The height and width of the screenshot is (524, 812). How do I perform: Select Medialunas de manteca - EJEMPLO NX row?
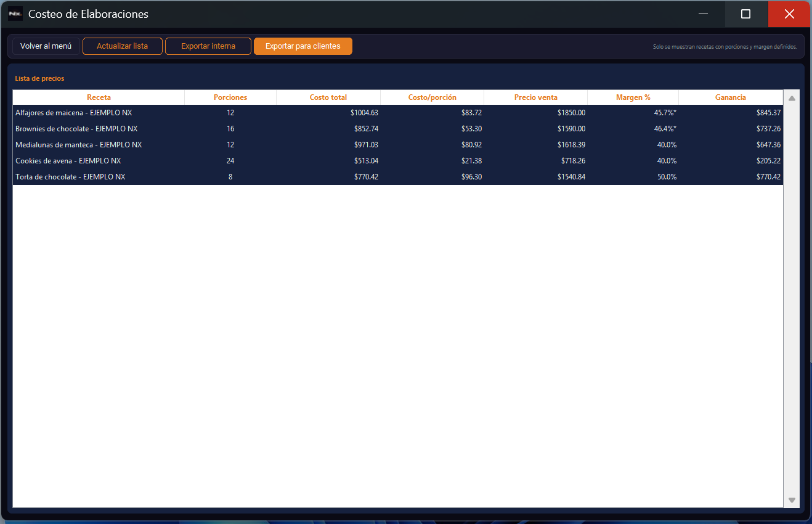tap(398, 145)
